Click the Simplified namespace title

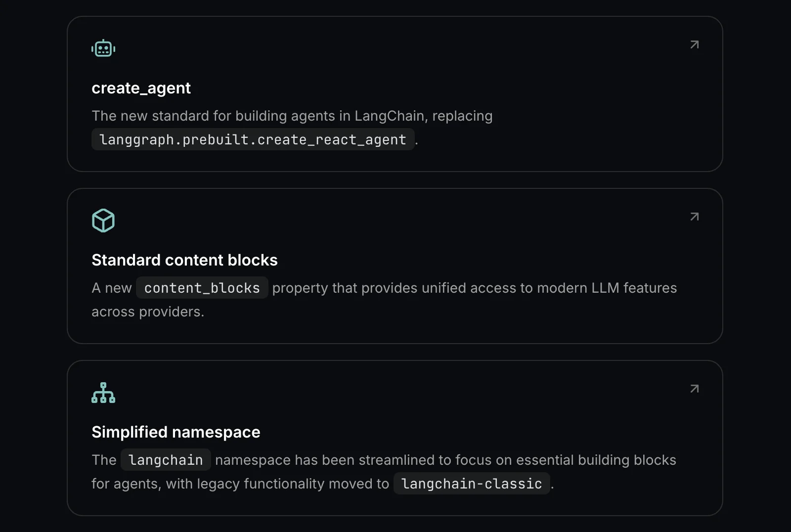tap(176, 432)
